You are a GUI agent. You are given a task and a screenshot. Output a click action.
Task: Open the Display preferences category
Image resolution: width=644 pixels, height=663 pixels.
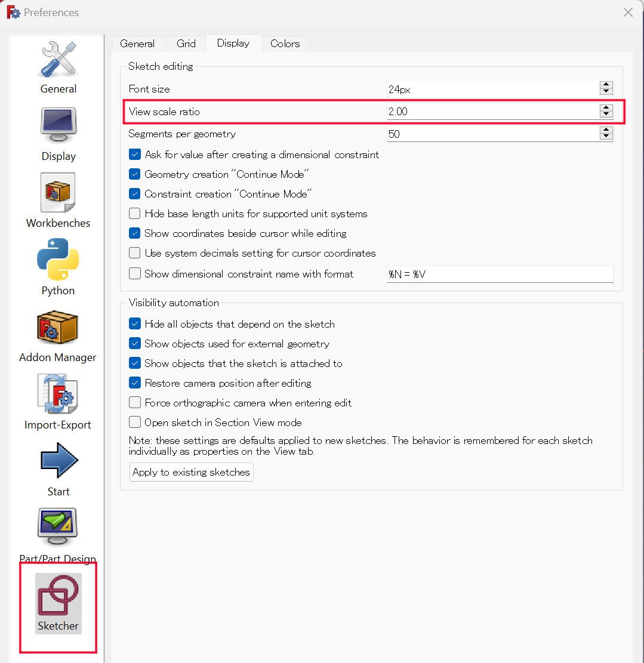click(58, 134)
